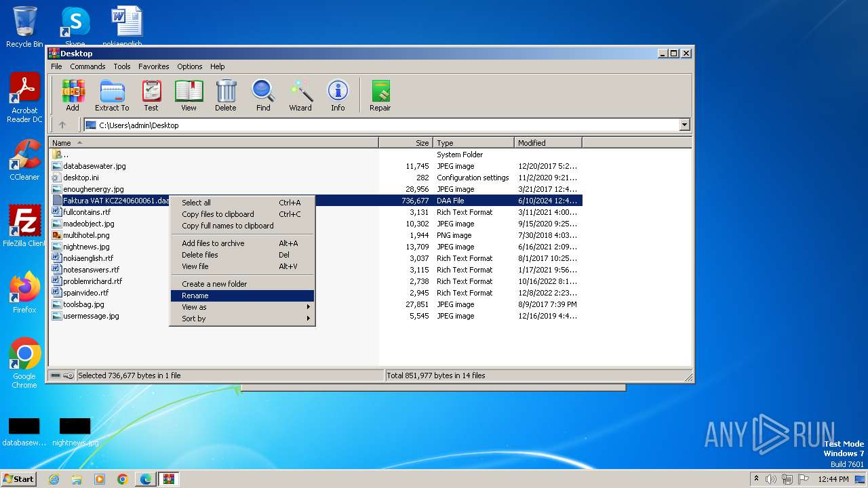Viewport: 868px width, 488px height.
Task: Choose Create a new folder
Action: (242, 284)
